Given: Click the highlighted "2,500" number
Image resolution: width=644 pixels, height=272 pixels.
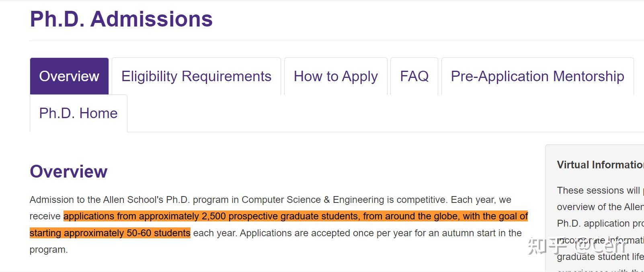Looking at the screenshot, I should pos(213,216).
